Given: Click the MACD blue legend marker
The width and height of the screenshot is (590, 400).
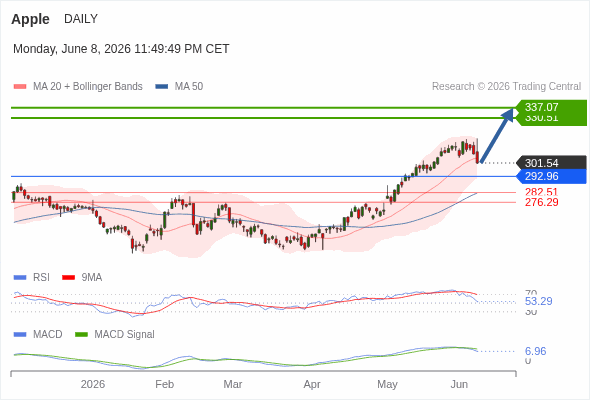Looking at the screenshot, I should pyautogui.click(x=20, y=335).
